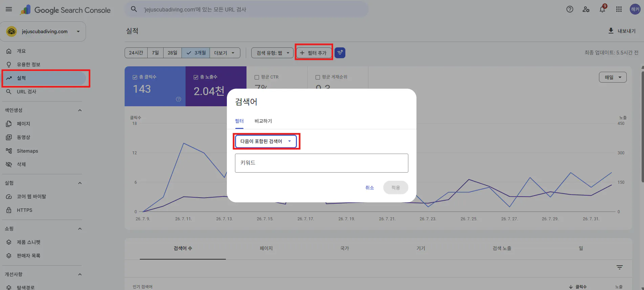Open user and permissions settings icon
This screenshot has height=290, width=644.
(x=586, y=9)
